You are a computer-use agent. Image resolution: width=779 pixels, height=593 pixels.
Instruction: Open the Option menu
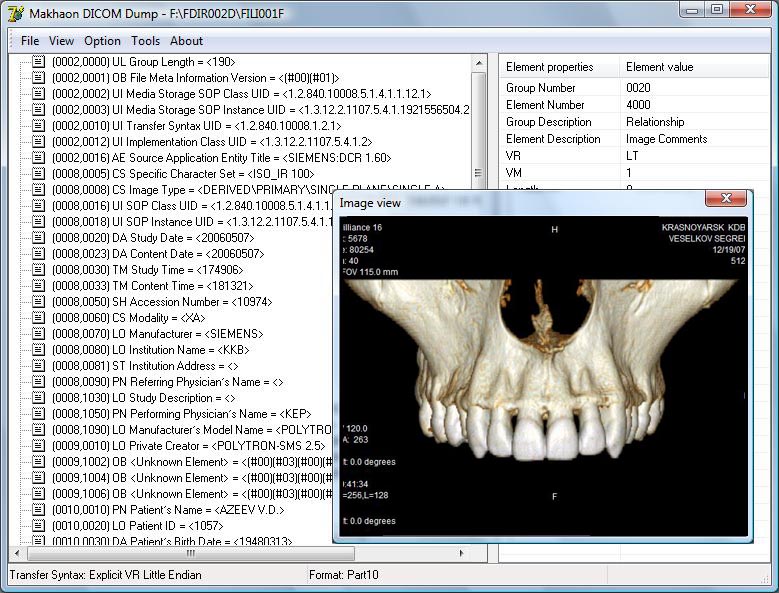point(102,41)
